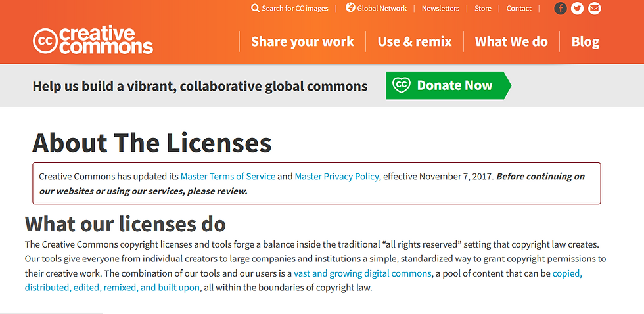Open the Contact page link
This screenshot has height=314, width=644.
[518, 8]
